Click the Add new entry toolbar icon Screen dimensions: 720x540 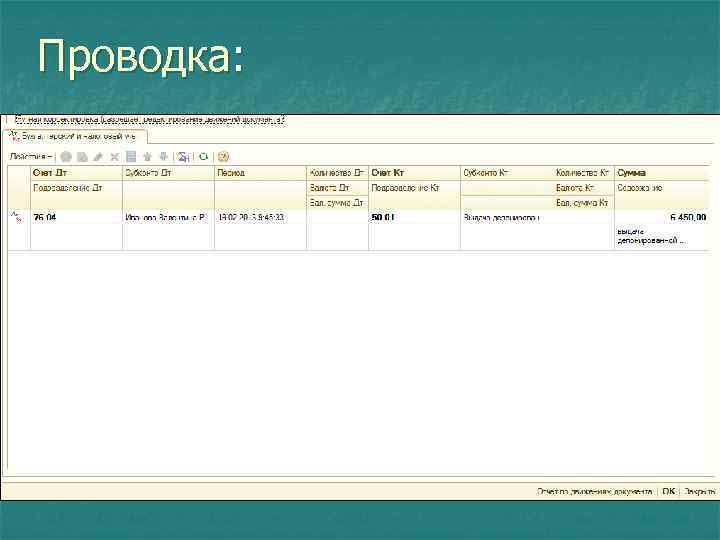tap(66, 157)
